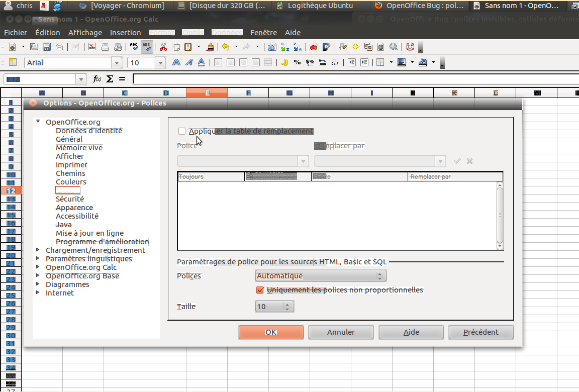Show the drawing functions toolbar
The image size is (579, 392).
[x=326, y=47]
